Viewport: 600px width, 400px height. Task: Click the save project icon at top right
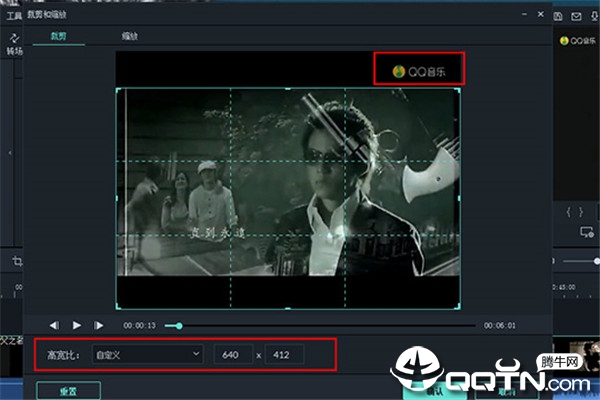(x=558, y=16)
